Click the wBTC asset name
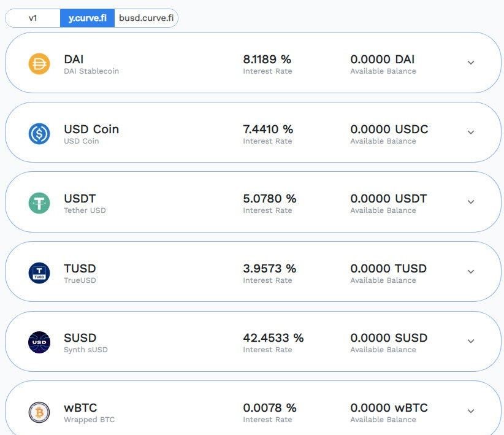Screen dimensions: 504x435 pos(80,407)
